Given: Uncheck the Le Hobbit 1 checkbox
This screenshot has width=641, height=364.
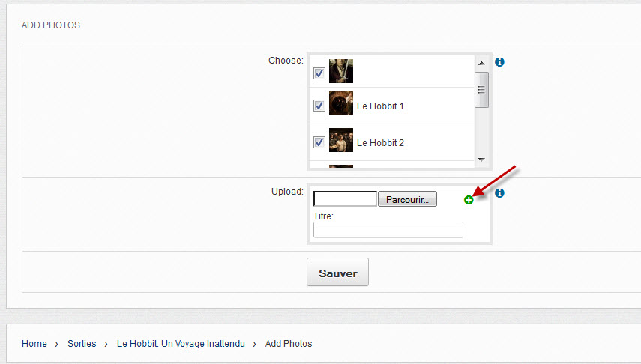Looking at the screenshot, I should point(319,106).
